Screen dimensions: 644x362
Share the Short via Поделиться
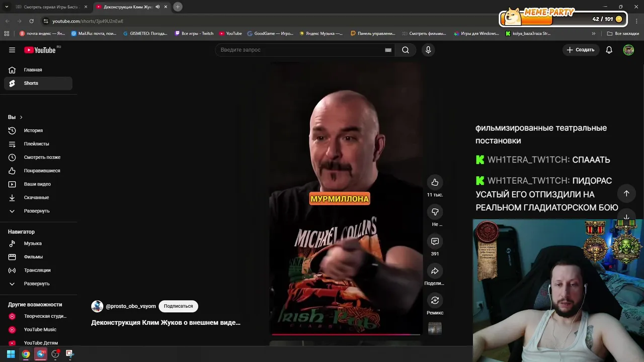435,271
